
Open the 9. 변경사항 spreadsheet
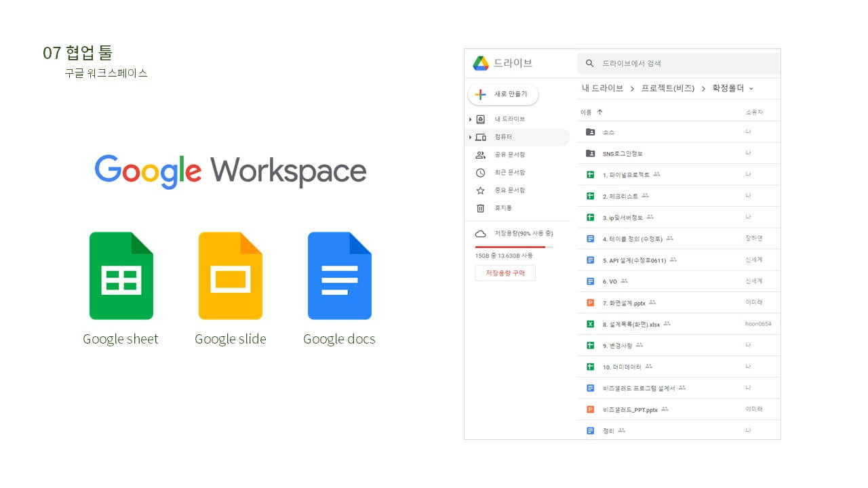678,345
